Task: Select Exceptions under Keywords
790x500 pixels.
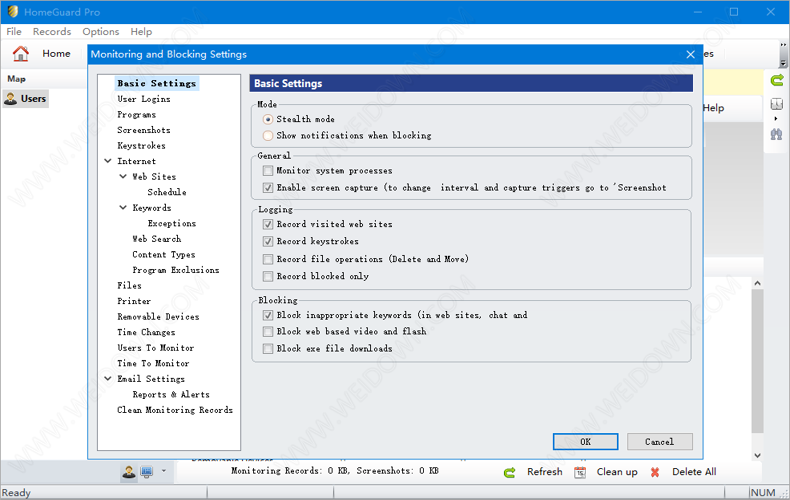Action: 172,223
